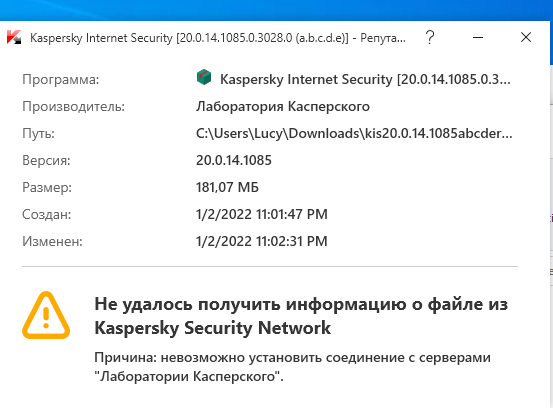553x408 pixels.
Task: Click the modified date 11:02:31 PM
Action: (262, 242)
